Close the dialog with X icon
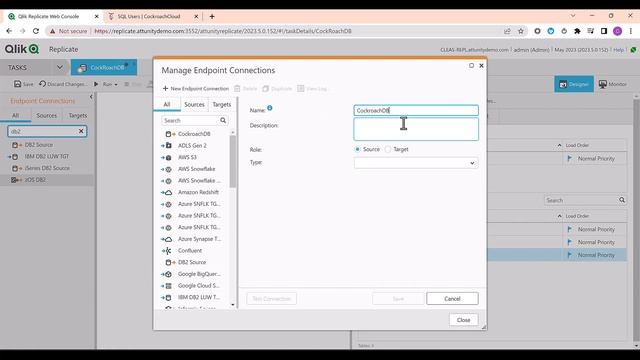The image size is (640, 360). click(481, 65)
